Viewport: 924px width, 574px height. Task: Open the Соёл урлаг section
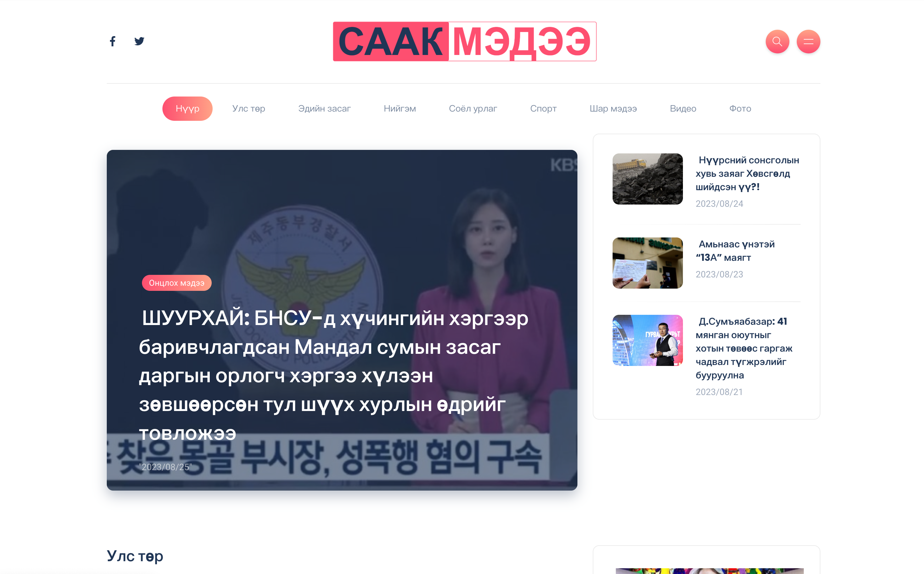tap(473, 109)
